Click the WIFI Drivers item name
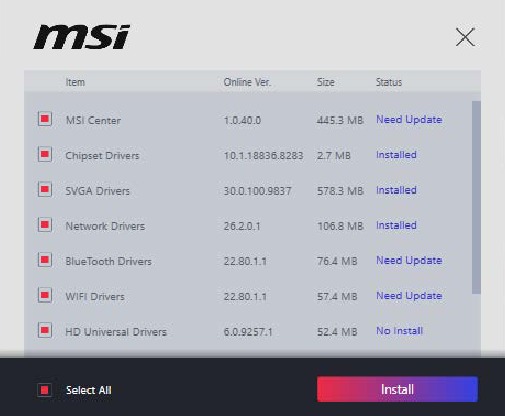 coord(95,296)
